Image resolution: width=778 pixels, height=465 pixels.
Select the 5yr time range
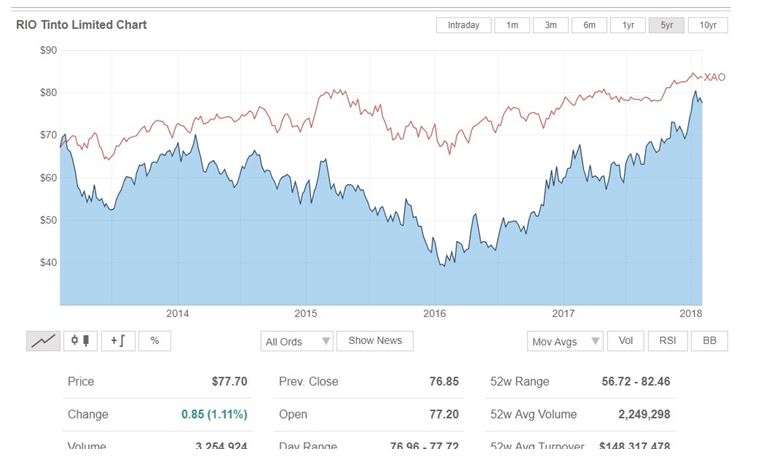[x=666, y=25]
